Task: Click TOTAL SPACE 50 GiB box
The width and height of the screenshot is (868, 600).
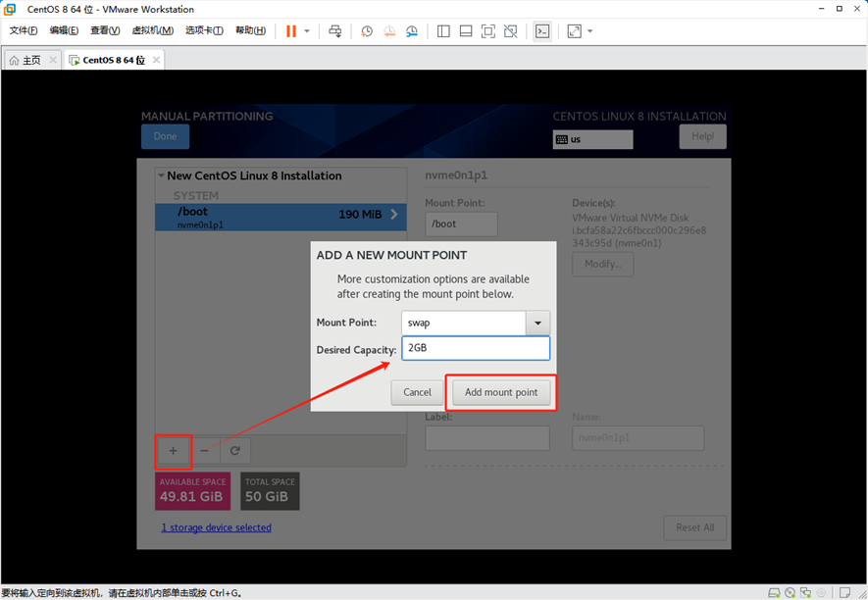Action: [x=270, y=491]
